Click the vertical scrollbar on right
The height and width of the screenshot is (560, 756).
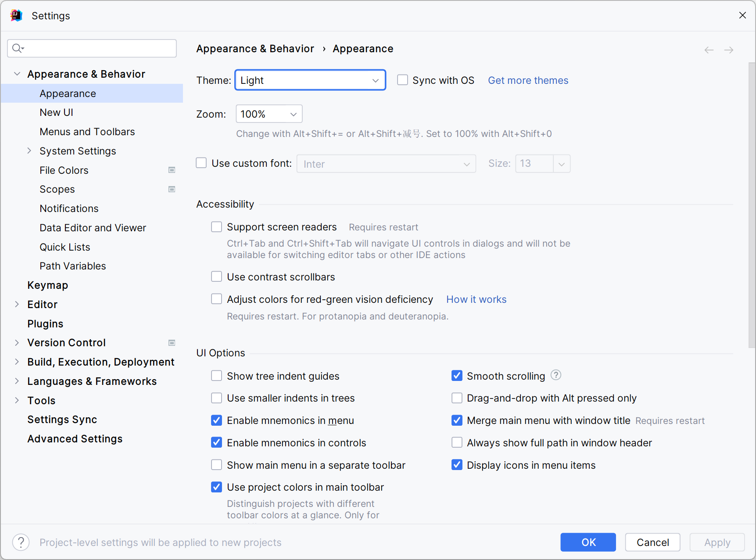click(x=752, y=205)
